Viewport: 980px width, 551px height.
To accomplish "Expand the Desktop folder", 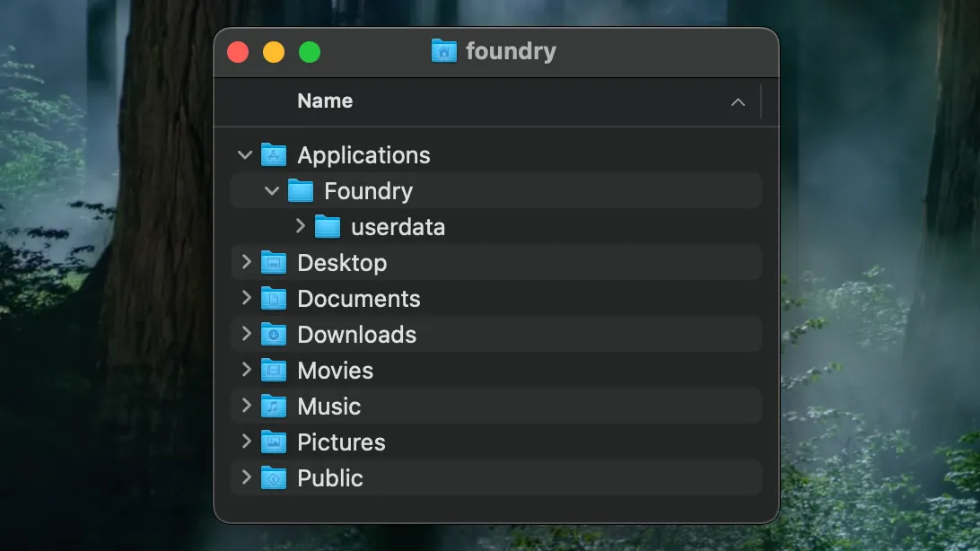I will coord(246,262).
